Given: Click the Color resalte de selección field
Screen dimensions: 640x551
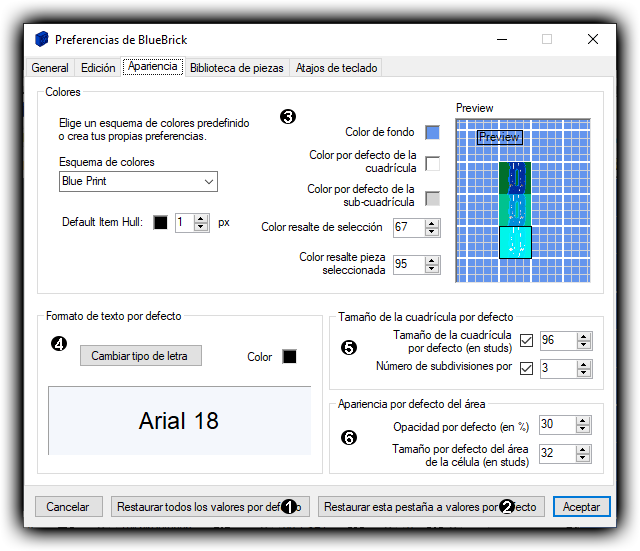Looking at the screenshot, I should tap(409, 228).
